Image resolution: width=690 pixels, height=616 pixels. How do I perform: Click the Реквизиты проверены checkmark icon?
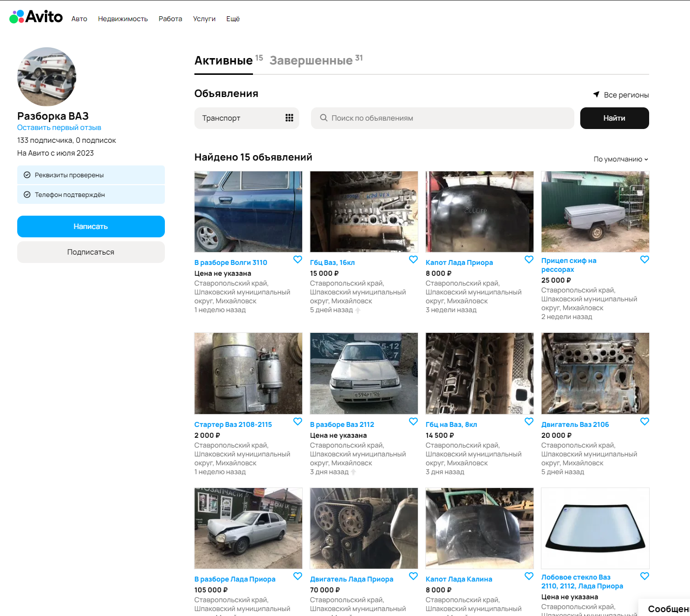tap(27, 175)
